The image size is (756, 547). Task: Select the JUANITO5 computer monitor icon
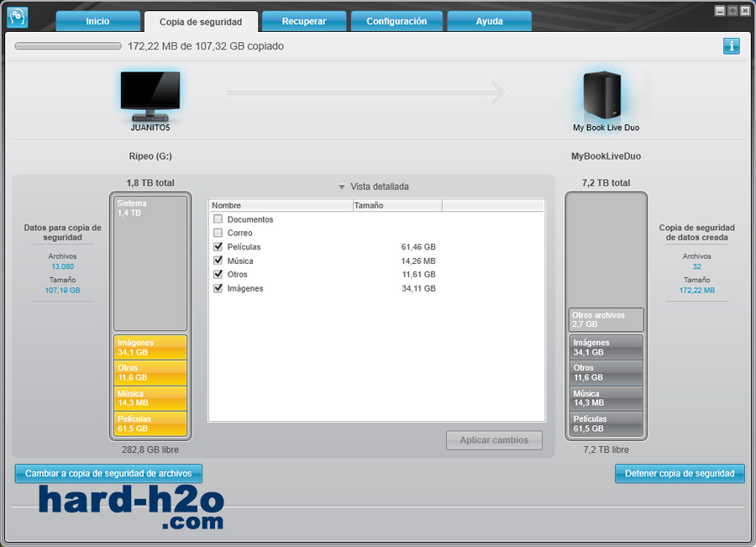click(x=150, y=93)
